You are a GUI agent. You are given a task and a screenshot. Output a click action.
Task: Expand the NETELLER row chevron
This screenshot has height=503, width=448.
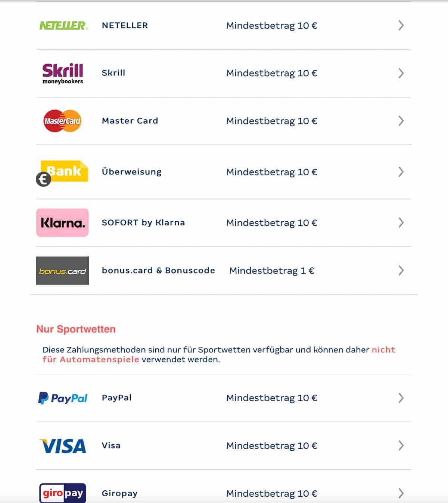(401, 25)
